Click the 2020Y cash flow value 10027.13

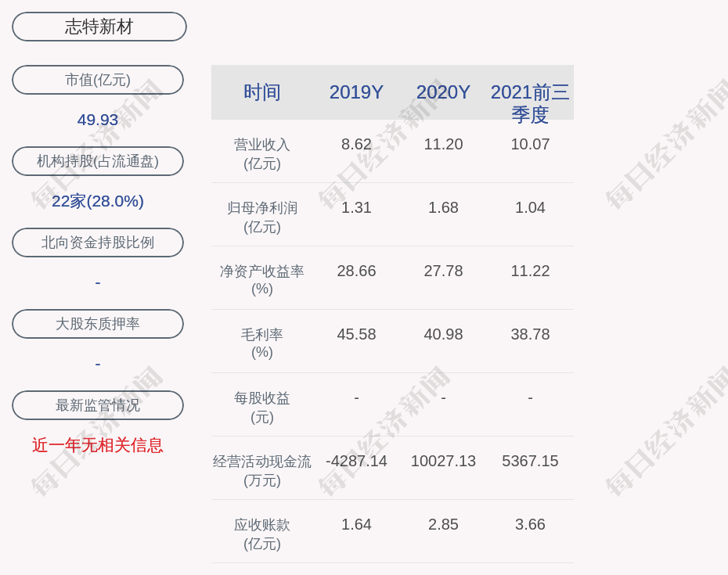point(443,461)
